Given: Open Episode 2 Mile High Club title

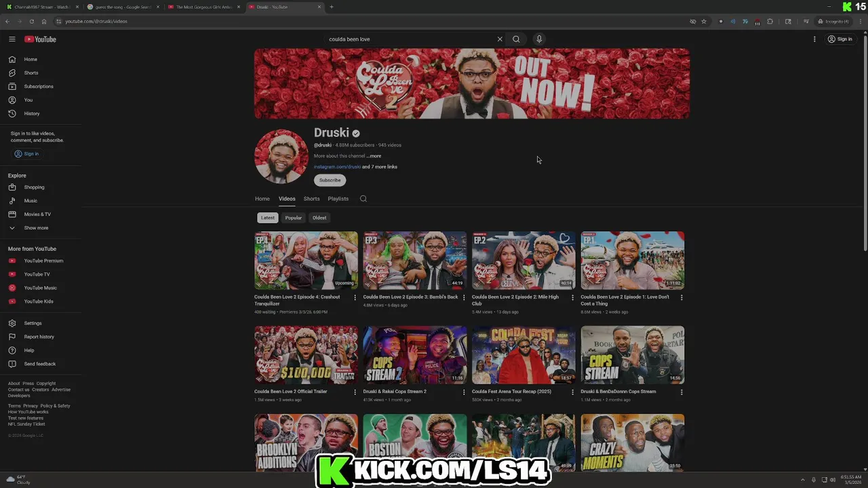Looking at the screenshot, I should tap(515, 300).
